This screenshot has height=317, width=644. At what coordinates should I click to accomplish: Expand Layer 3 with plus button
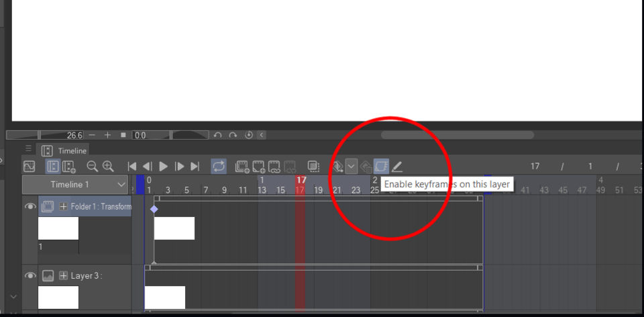click(63, 275)
